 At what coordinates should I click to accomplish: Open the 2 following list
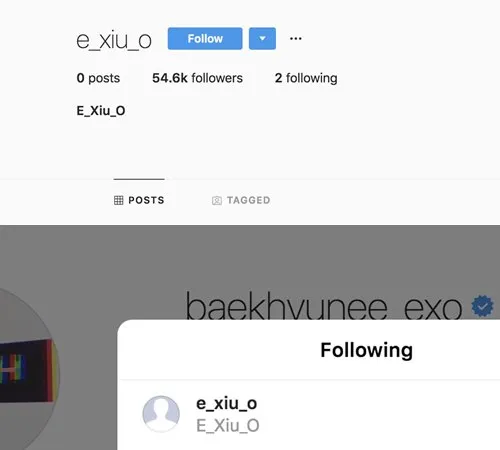[306, 78]
